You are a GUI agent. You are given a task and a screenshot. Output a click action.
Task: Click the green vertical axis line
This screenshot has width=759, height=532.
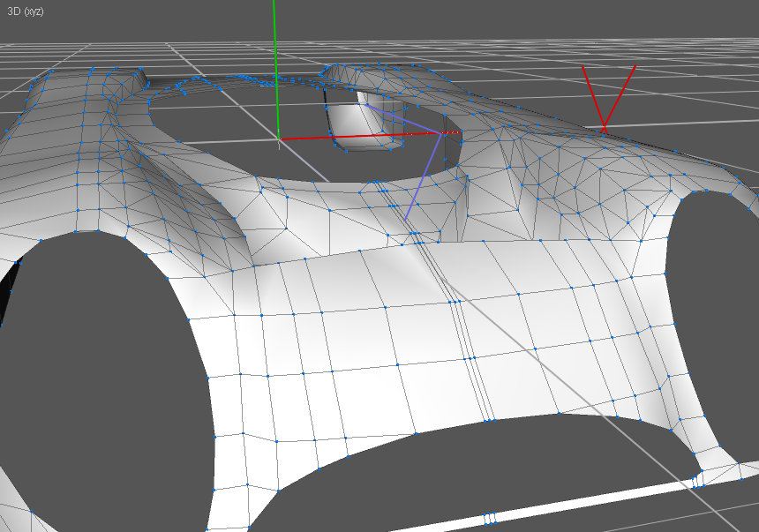coord(276,69)
